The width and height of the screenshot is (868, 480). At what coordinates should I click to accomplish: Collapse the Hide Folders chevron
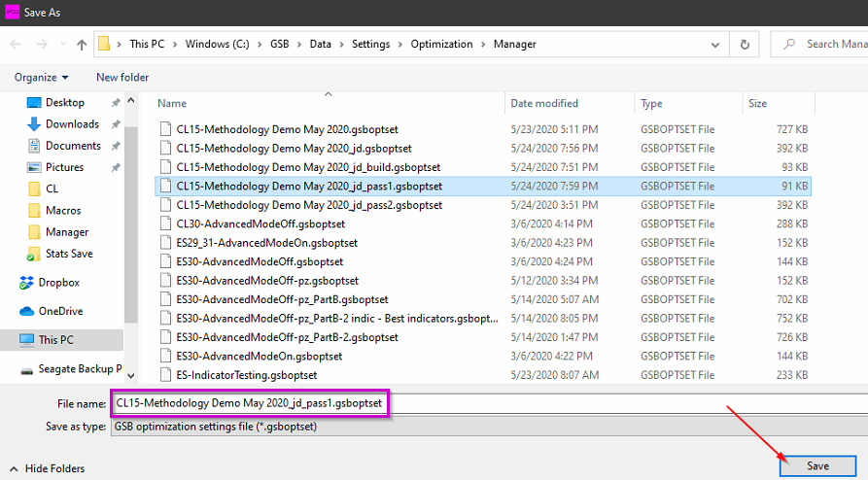14,468
